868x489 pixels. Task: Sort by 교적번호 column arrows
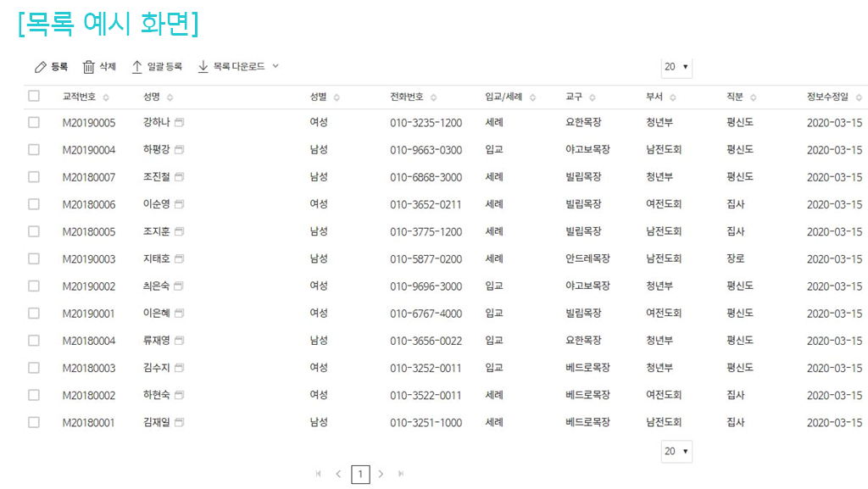[x=106, y=97]
